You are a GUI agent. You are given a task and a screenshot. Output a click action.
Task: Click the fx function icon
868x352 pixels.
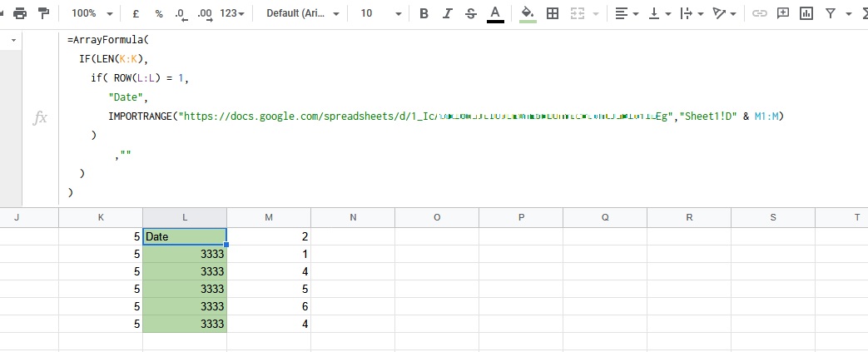coord(40,118)
